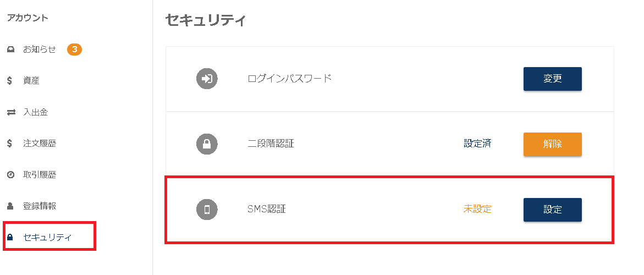Click the clock icon beside 取引履歴
Screen dimensions: 644x275
(x=10, y=175)
